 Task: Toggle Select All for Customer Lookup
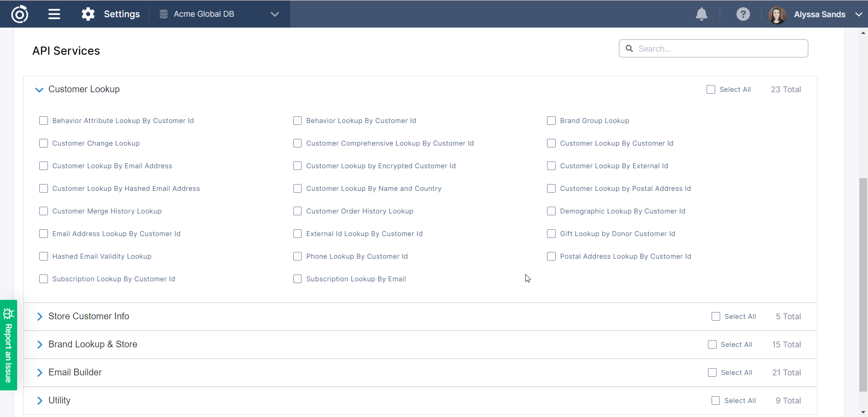point(711,90)
